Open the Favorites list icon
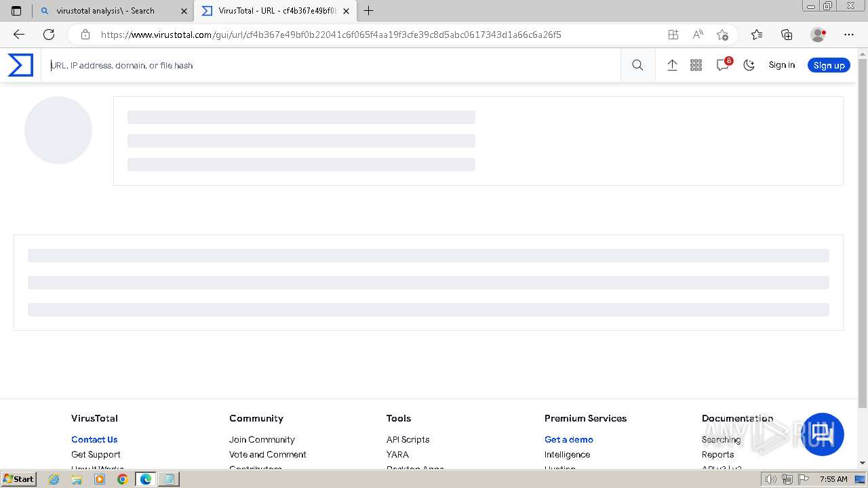The width and height of the screenshot is (868, 488). pos(757,35)
